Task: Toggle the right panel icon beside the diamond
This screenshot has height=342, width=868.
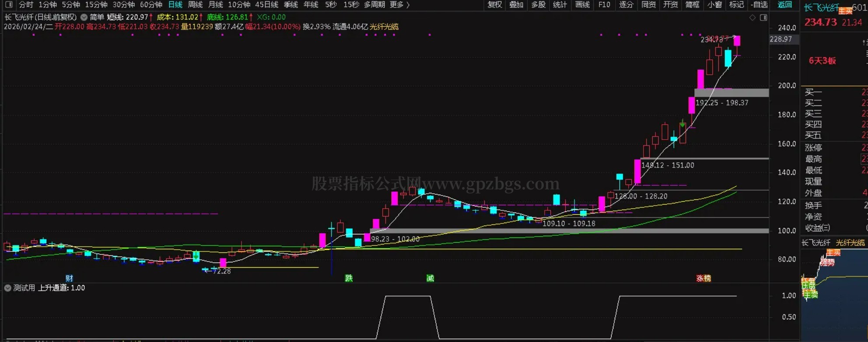Action: tap(763, 17)
